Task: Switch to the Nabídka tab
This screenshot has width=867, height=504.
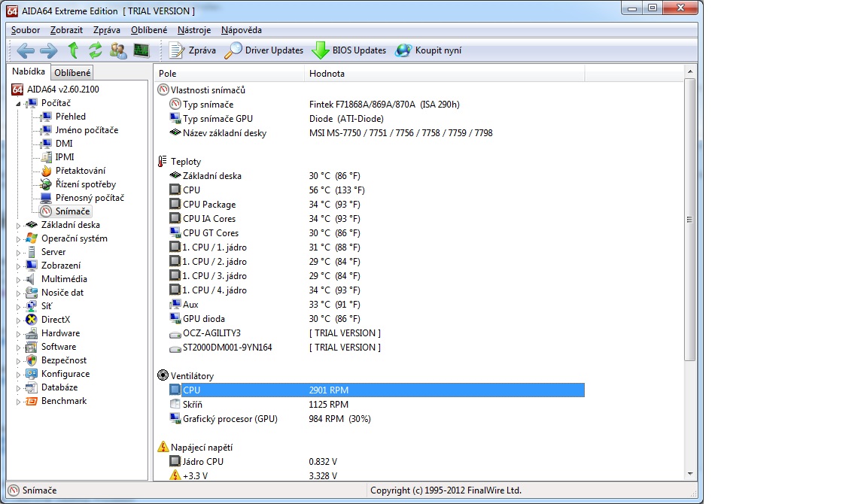Action: coord(28,71)
